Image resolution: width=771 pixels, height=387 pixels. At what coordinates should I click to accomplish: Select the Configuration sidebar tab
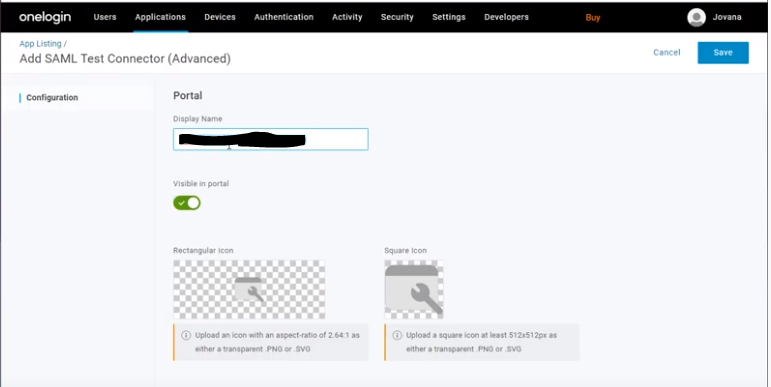pos(52,97)
